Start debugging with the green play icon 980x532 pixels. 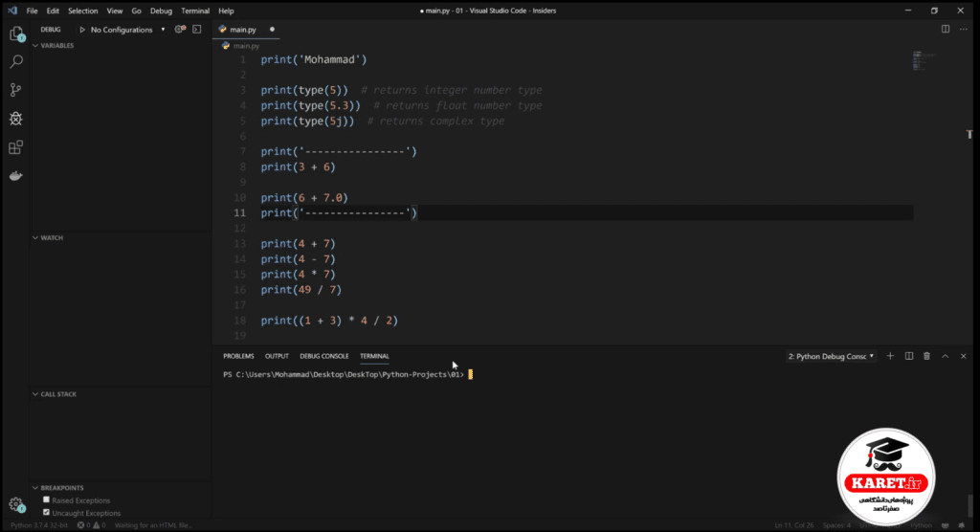[82, 30]
